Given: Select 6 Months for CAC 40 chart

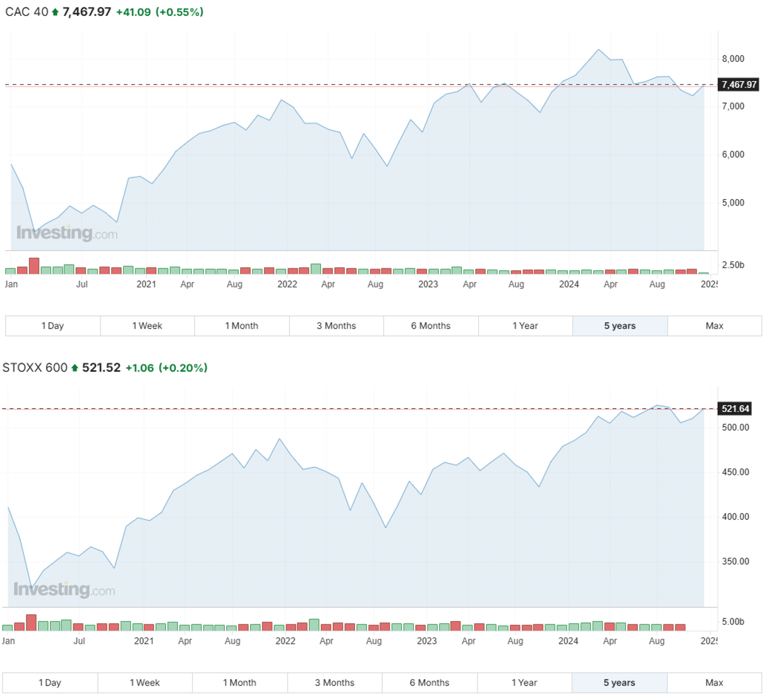Looking at the screenshot, I should click(431, 326).
